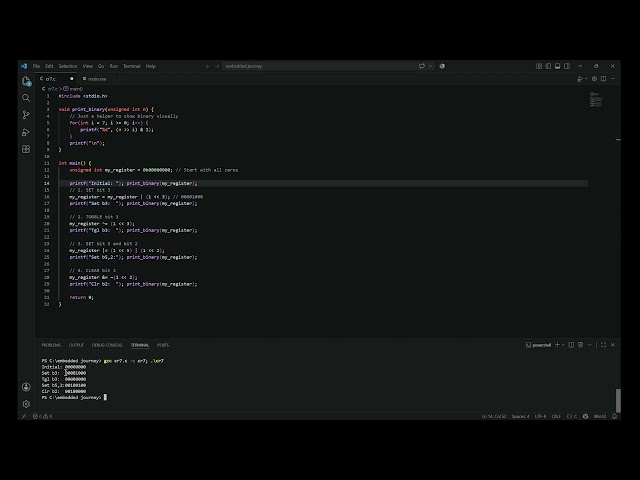Click the embedded journey command center search box
This screenshot has height=480, width=640.
coord(319,66)
